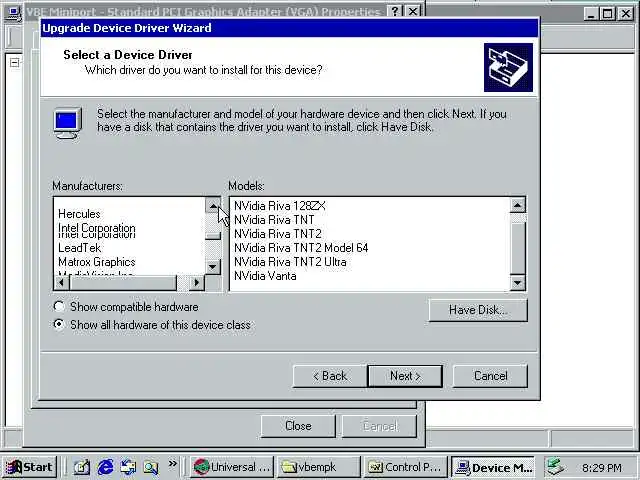Select NVidia Riva TNT model
The image size is (640, 480).
(274, 220)
